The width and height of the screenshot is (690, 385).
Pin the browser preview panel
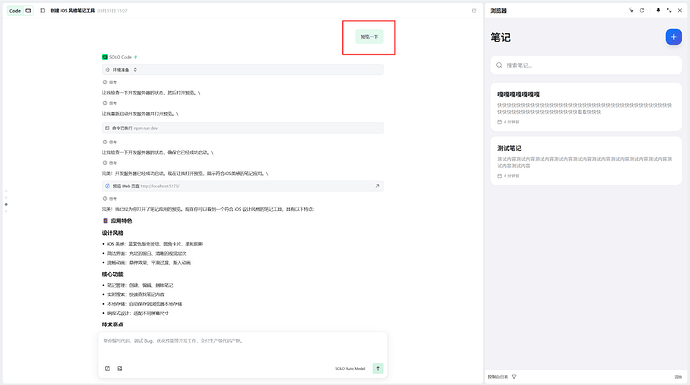[x=658, y=11]
